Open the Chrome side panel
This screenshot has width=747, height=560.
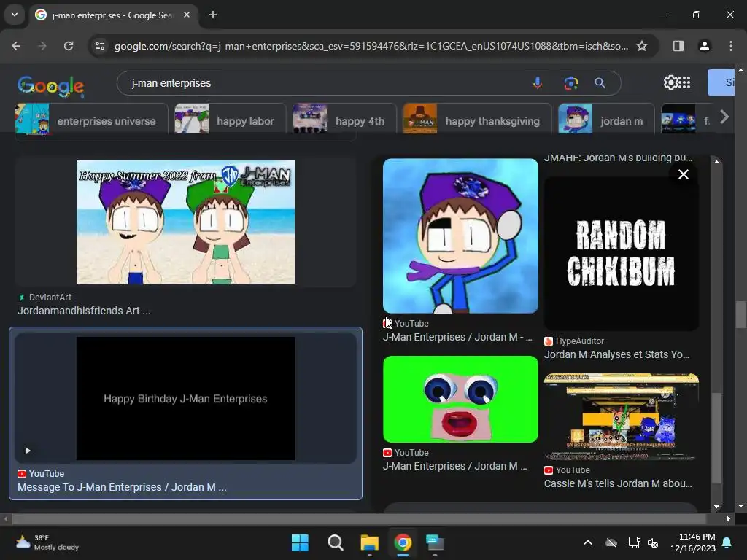click(678, 46)
